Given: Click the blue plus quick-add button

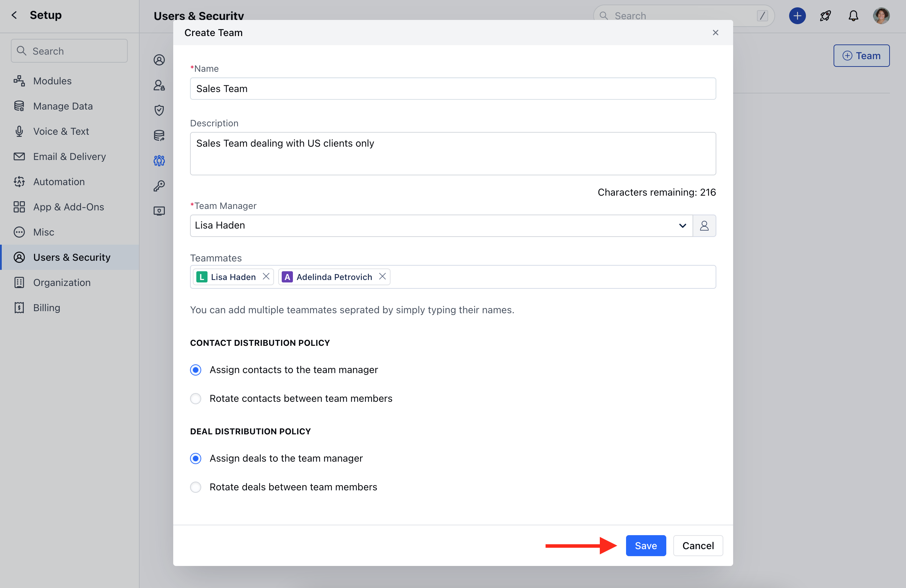Looking at the screenshot, I should pyautogui.click(x=797, y=16).
